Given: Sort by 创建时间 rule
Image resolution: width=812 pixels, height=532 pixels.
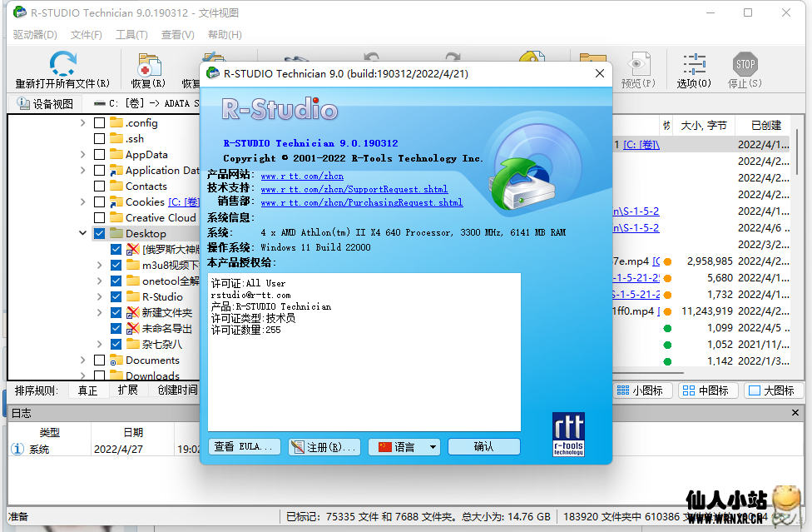Looking at the screenshot, I should coord(178,390).
